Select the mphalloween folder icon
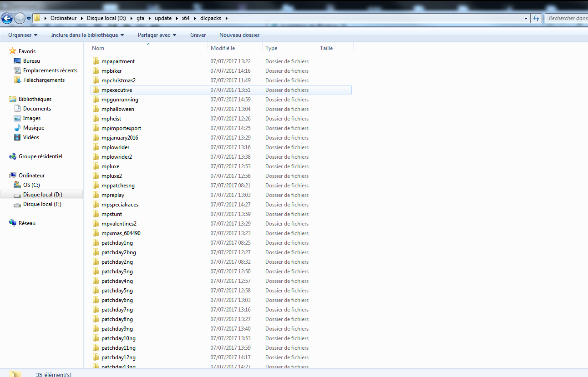This screenshot has height=377, width=588. pyautogui.click(x=96, y=109)
